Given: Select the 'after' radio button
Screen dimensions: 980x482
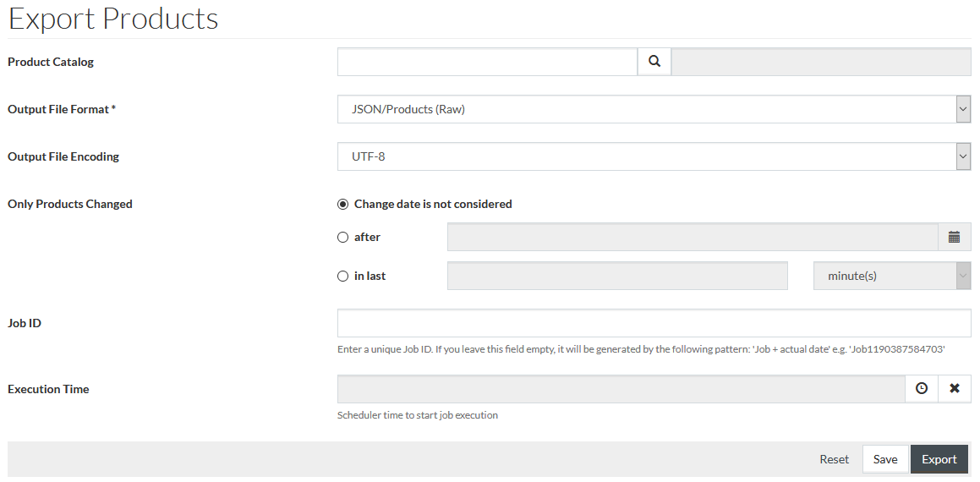Looking at the screenshot, I should click(342, 238).
